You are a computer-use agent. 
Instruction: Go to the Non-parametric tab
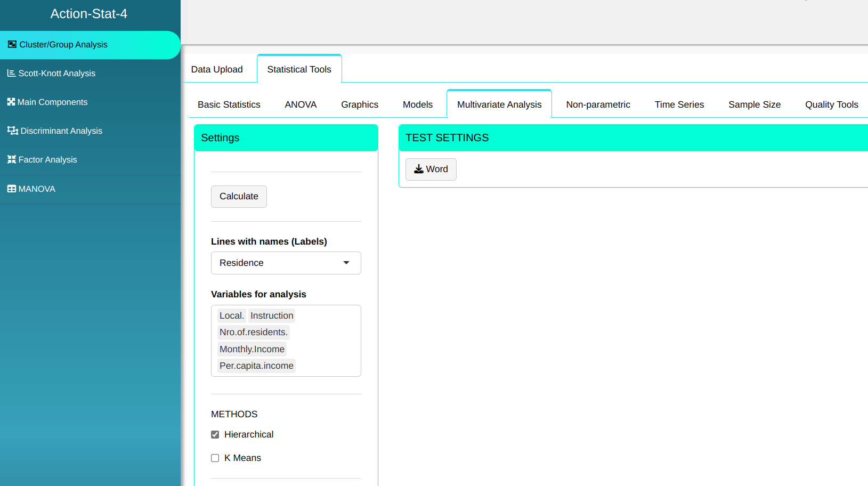pyautogui.click(x=598, y=105)
